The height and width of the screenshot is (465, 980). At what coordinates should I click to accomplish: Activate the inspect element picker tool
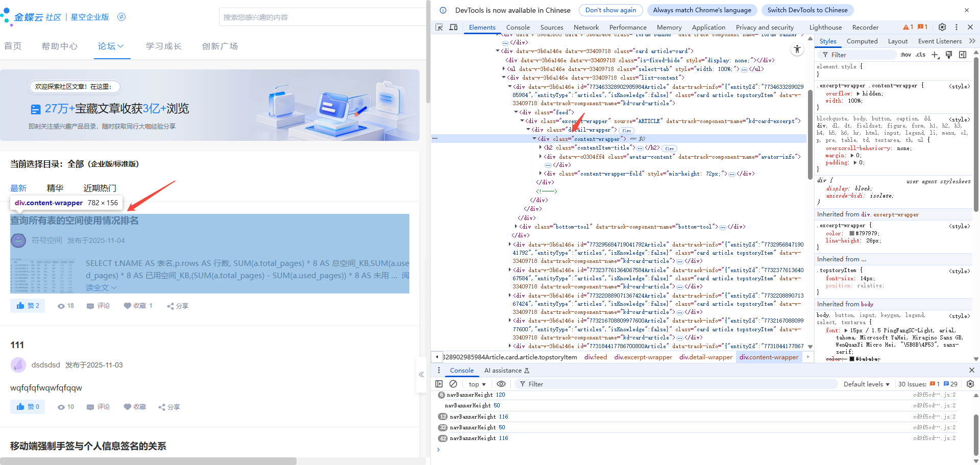point(439,27)
